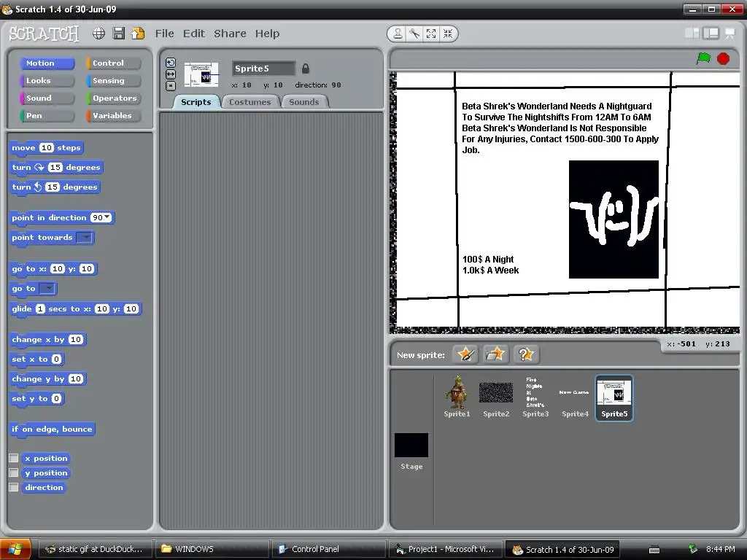The image size is (747, 560).
Task: Click the turn clockwise 15 degrees block
Action: [x=56, y=167]
